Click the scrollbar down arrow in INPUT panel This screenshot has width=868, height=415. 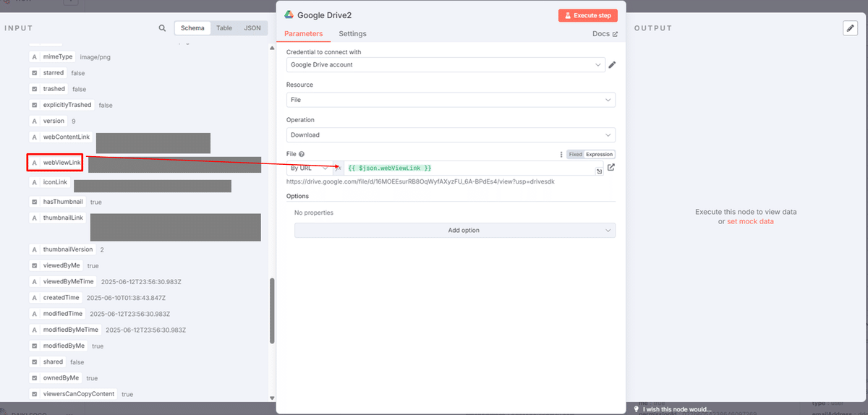point(272,398)
